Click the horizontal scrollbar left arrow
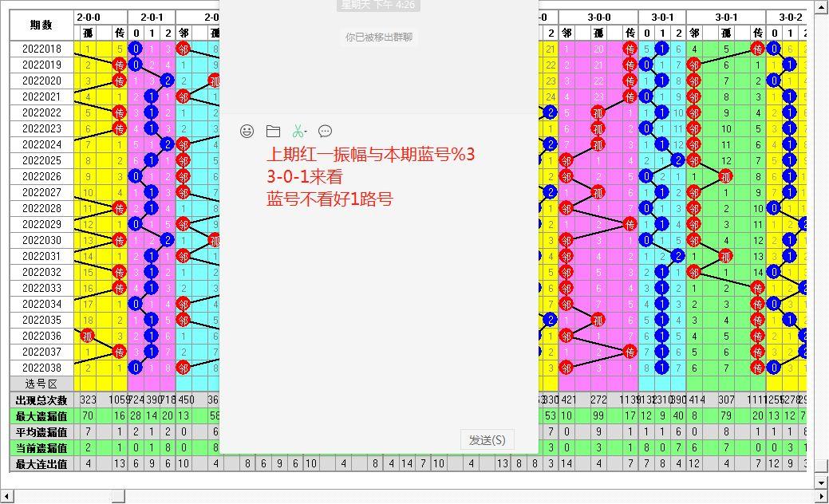 (x=6, y=496)
